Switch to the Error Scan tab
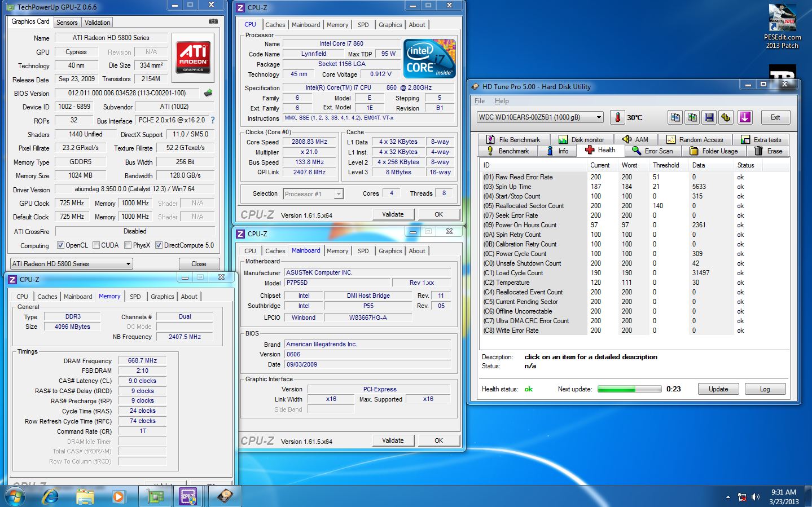The width and height of the screenshot is (812, 507). (x=652, y=151)
